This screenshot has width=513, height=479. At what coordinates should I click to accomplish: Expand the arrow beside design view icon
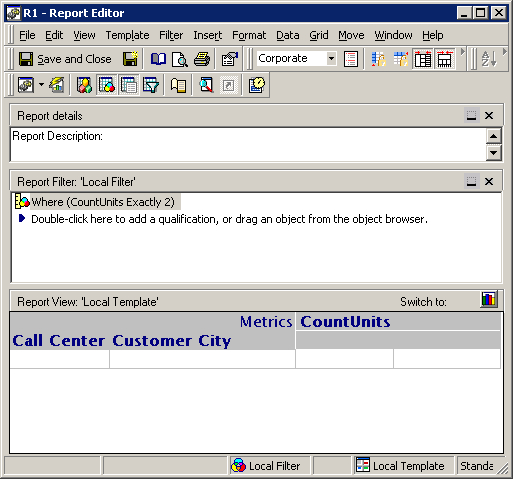[41, 85]
